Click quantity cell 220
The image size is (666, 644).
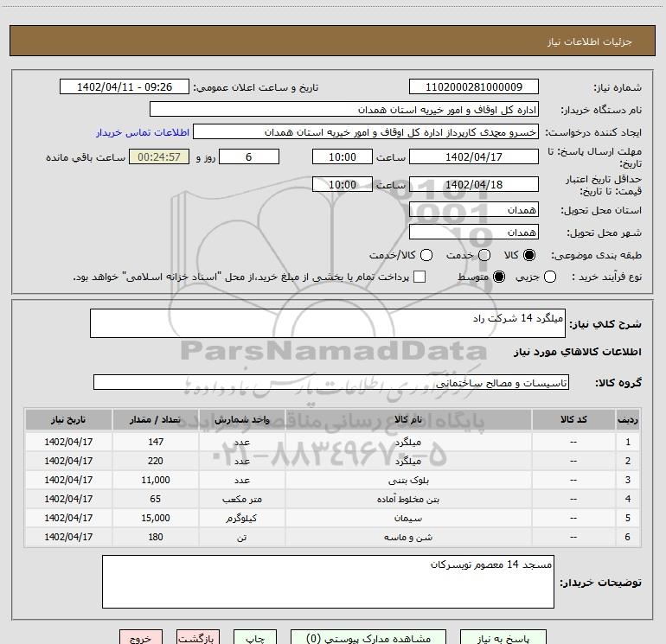[156, 461]
